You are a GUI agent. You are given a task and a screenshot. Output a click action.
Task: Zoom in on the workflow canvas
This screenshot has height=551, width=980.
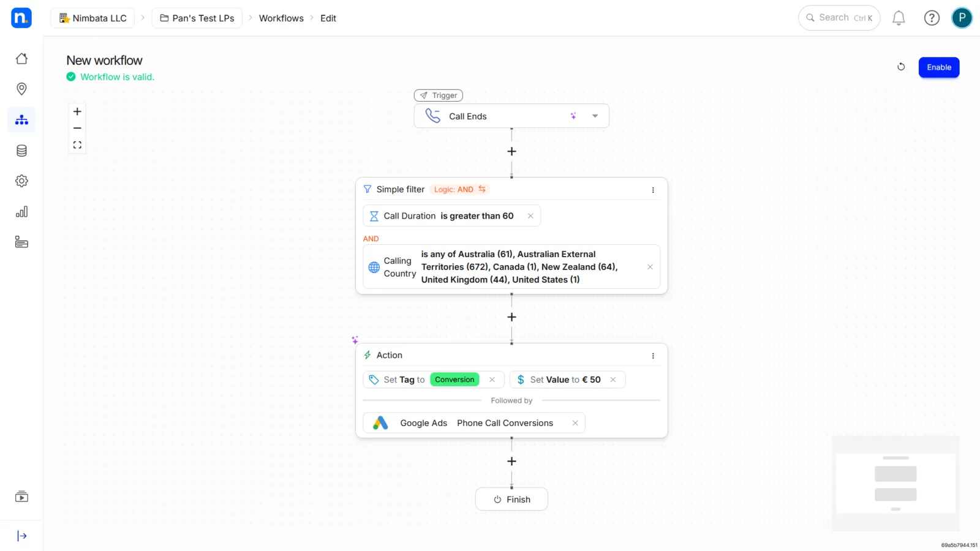click(77, 111)
